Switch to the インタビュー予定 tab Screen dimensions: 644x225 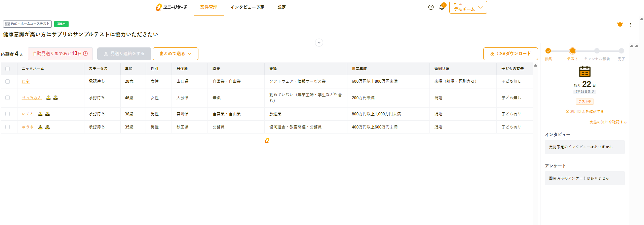247,7
